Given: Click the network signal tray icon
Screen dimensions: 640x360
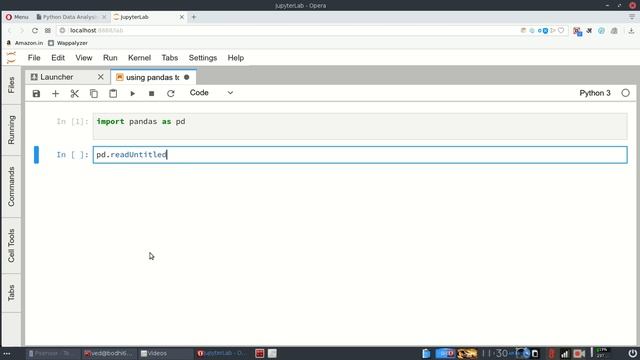Looking at the screenshot, I should pos(565,353).
